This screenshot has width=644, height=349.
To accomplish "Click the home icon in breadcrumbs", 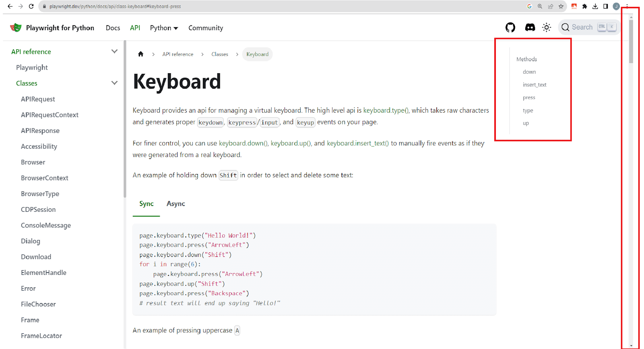I will (140, 54).
